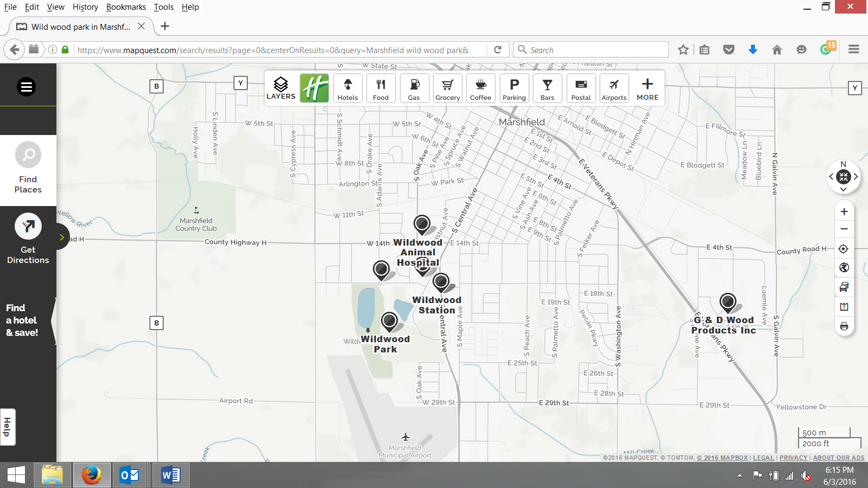Click the share map icon
868x488 pixels.
[844, 307]
